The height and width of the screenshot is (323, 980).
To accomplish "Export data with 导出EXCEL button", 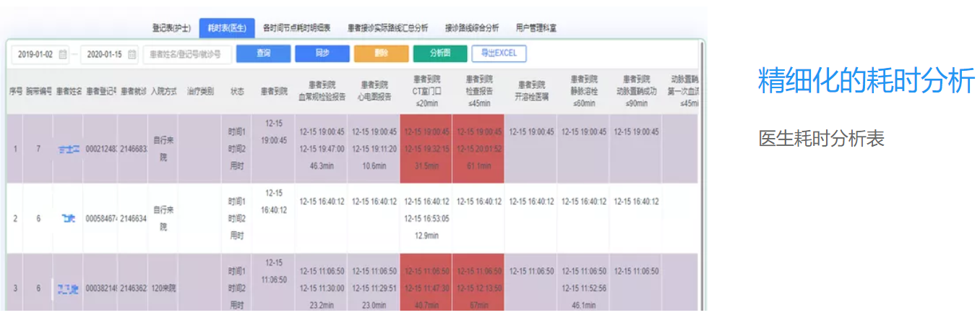I will pos(499,53).
